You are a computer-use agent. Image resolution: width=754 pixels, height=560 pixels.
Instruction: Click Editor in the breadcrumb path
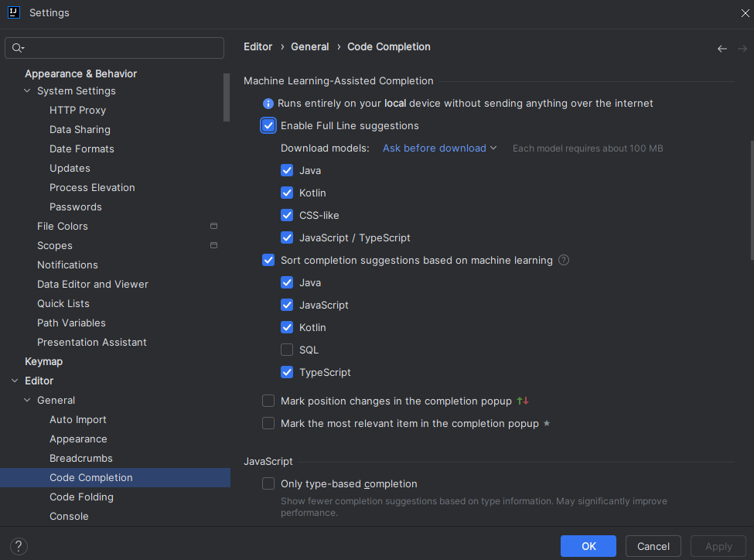click(x=258, y=46)
